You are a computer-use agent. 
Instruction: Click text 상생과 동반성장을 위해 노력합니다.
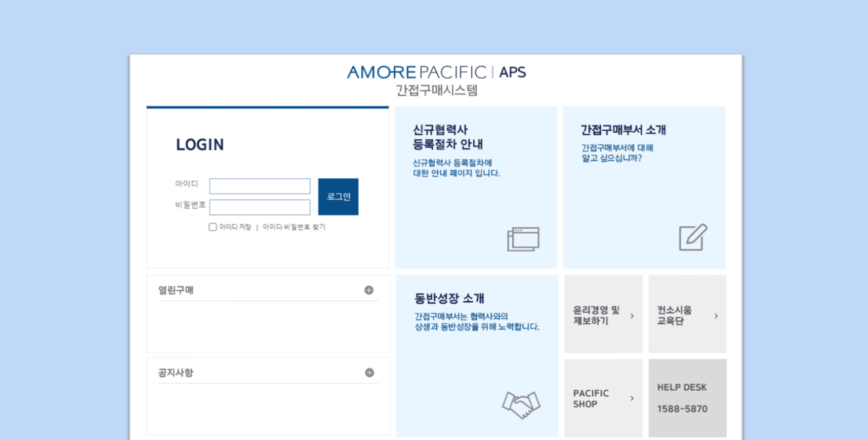[x=477, y=327]
